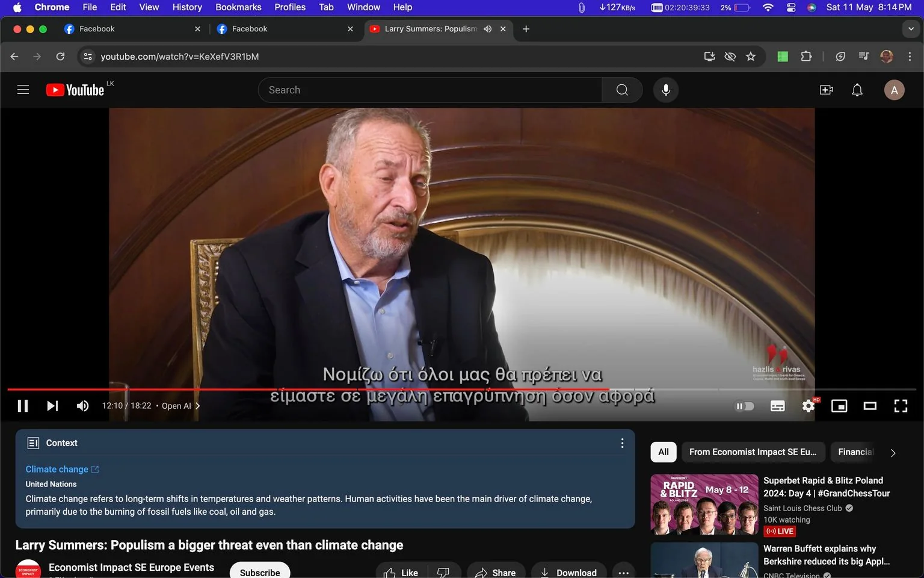
Task: Click the address bar URL
Action: click(x=180, y=57)
